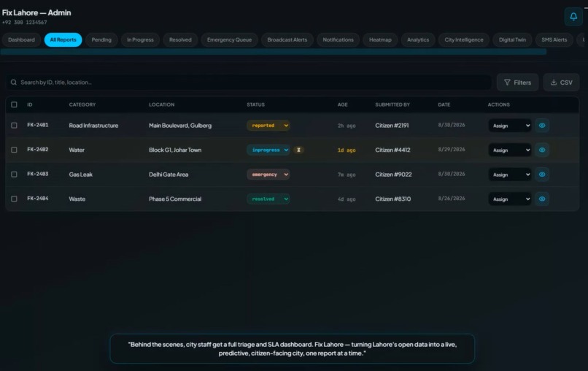Click the search by ID, title, location field

tap(248, 83)
